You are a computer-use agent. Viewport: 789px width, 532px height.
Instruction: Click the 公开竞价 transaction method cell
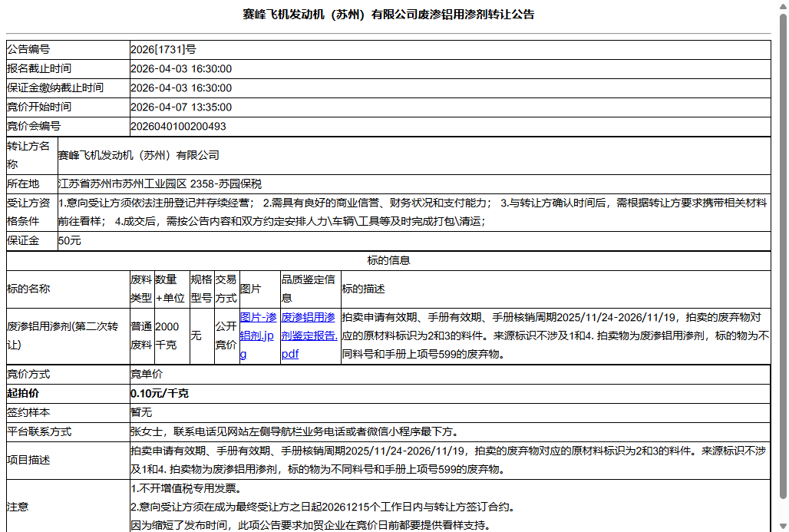[226, 335]
